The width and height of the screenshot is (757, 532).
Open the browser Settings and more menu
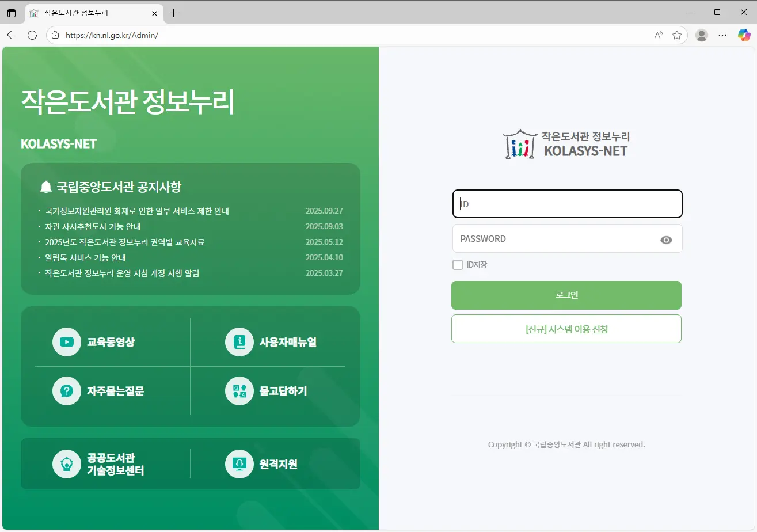(x=722, y=35)
